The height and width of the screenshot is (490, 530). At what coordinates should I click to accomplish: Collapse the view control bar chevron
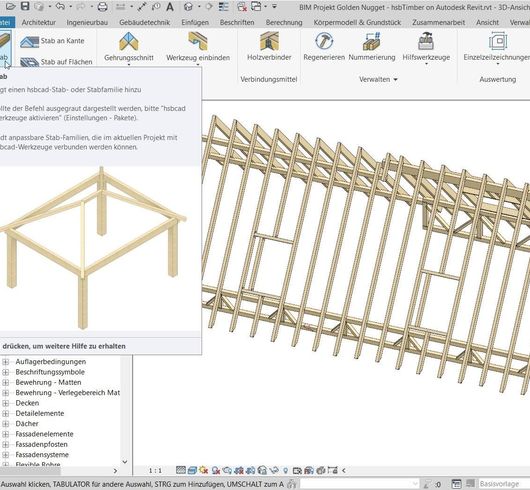[x=344, y=470]
